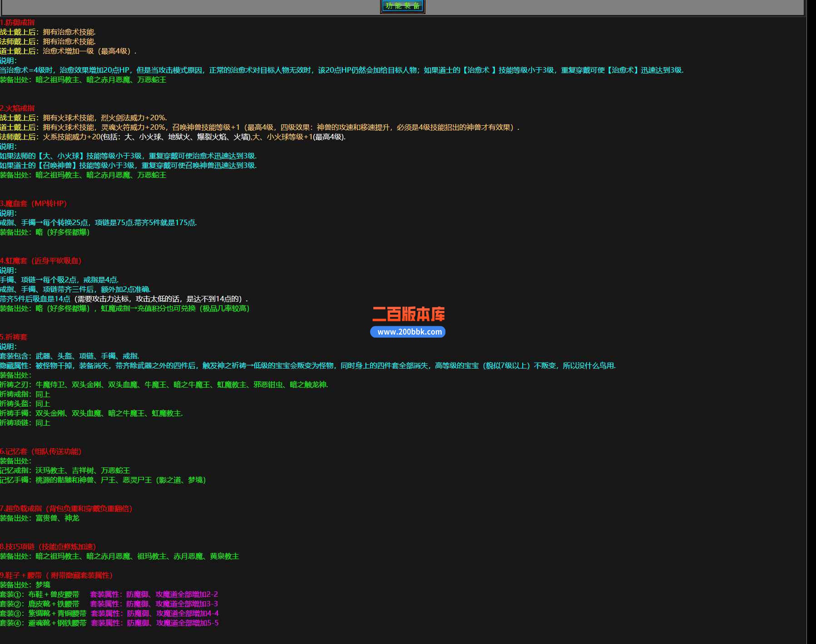
Task: Click the line 祈祷项链：同上
Action: pos(25,423)
